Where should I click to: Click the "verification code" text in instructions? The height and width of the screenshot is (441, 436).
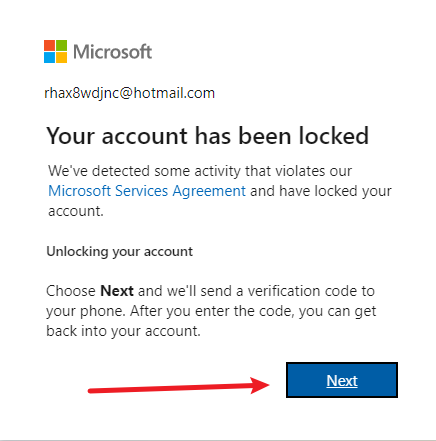[x=301, y=291]
